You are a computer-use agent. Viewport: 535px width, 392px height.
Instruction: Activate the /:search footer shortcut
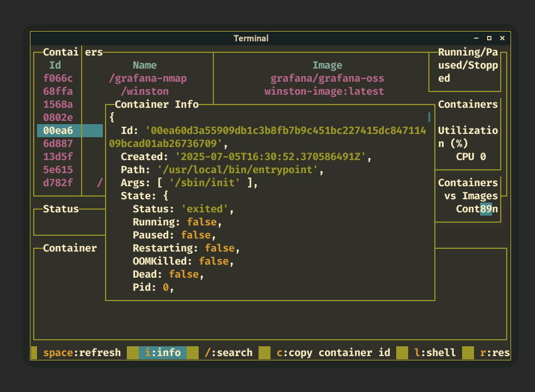(x=229, y=352)
